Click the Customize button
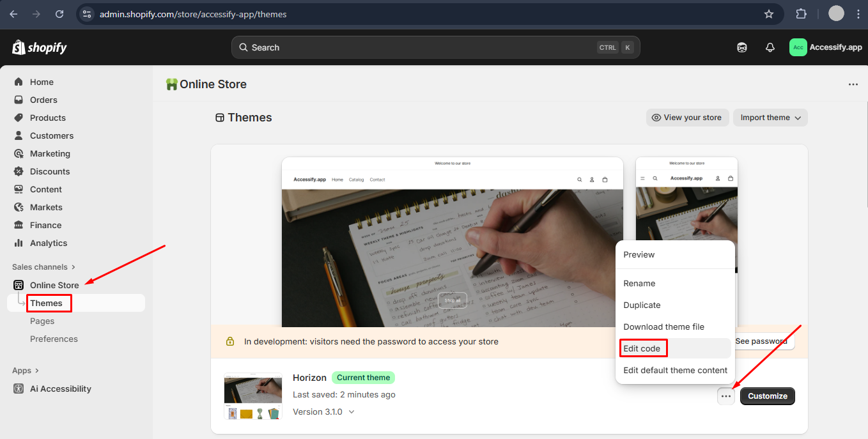868x439 pixels. [767, 396]
